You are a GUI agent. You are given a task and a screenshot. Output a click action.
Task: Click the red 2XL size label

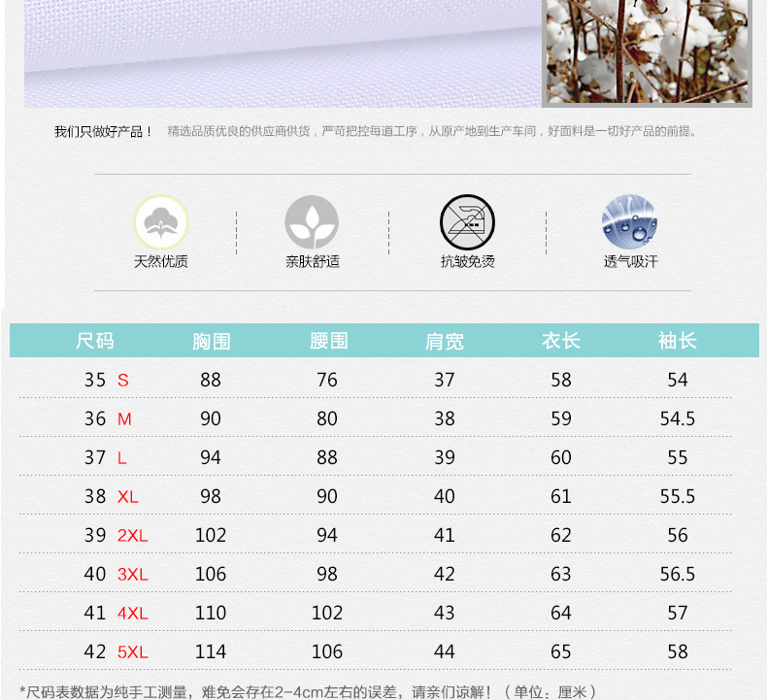133,536
